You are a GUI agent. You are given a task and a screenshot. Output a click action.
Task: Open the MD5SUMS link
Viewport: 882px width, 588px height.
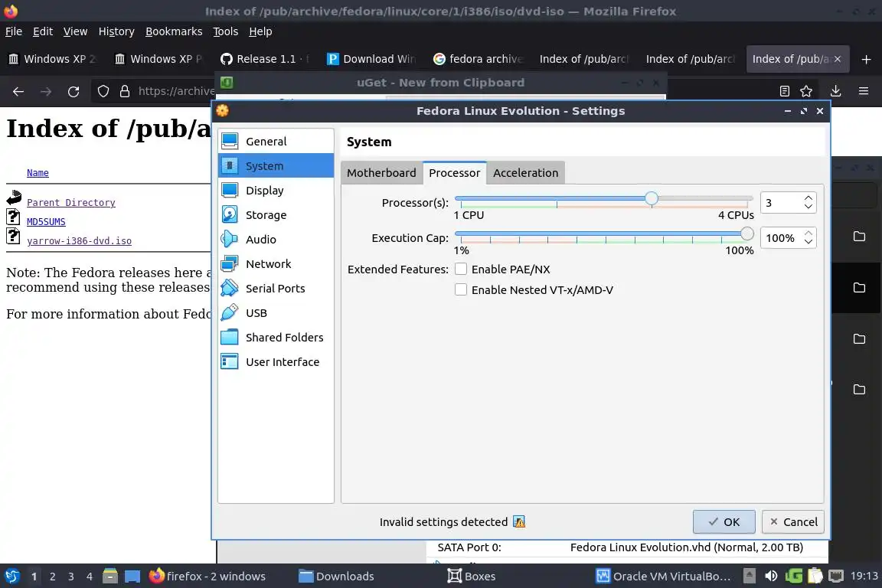pos(46,222)
